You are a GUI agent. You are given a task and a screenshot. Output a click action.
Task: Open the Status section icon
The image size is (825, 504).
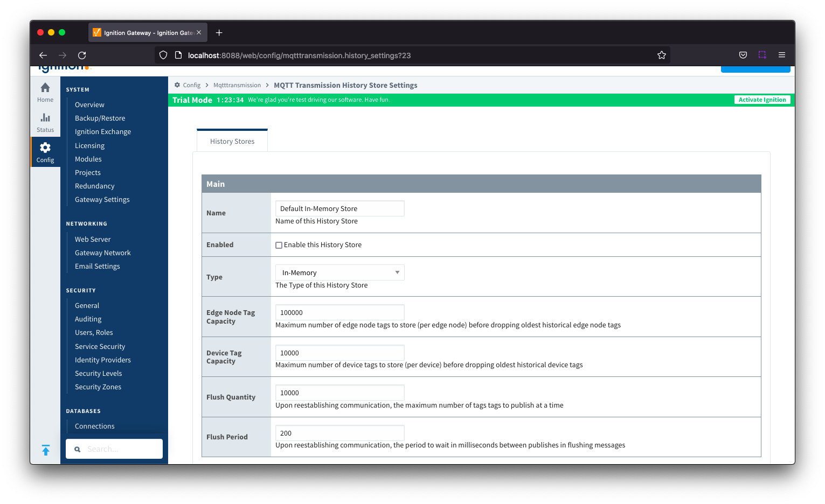[x=45, y=122]
